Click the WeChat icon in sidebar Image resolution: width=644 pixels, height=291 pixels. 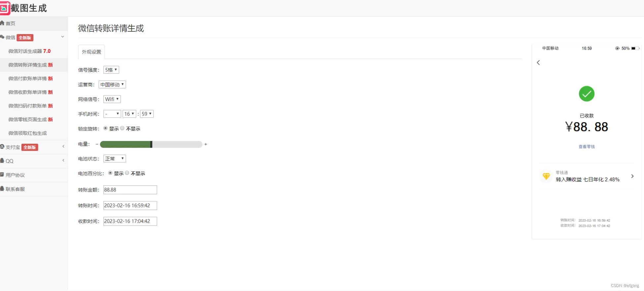click(2, 37)
